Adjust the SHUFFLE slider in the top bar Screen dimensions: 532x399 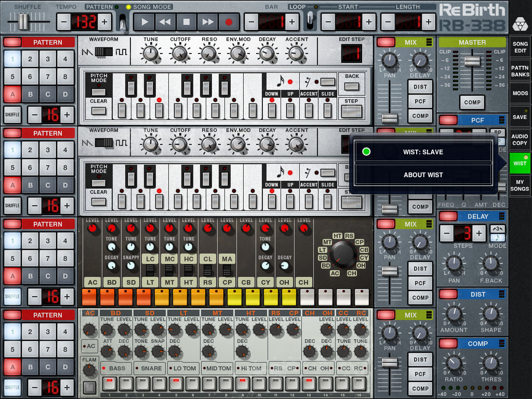[23, 22]
